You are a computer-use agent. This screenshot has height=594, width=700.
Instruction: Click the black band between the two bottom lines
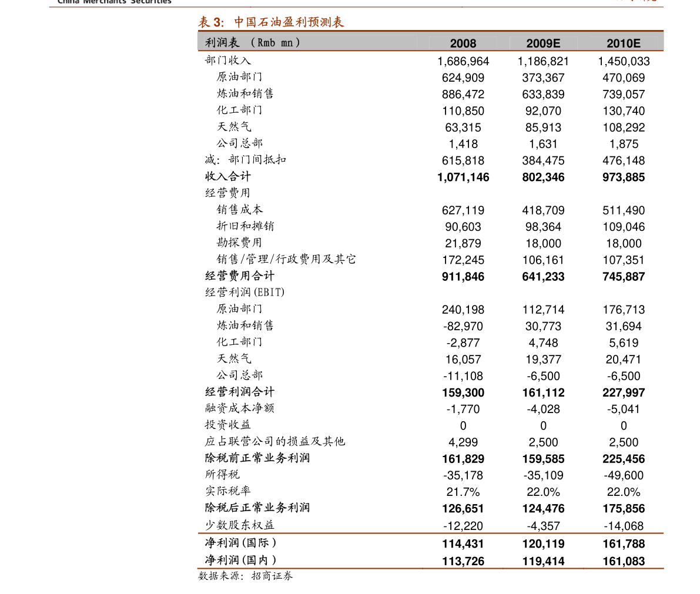click(x=430, y=551)
